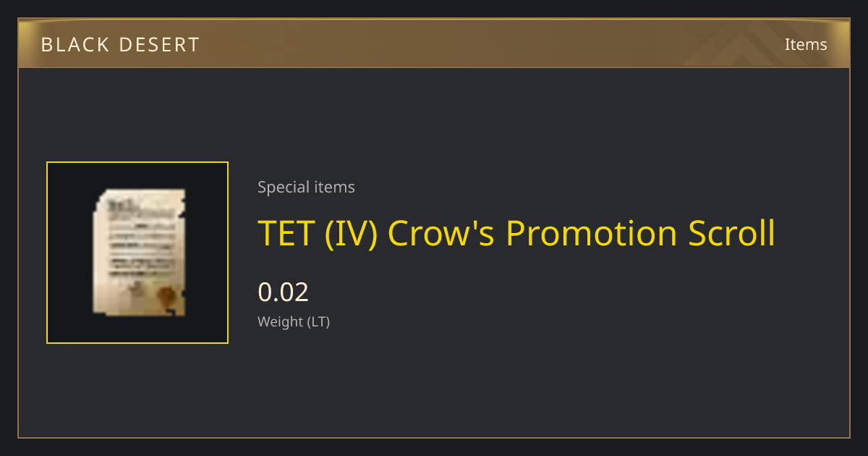This screenshot has width=868, height=456.
Task: Click the Crow's Promotion Scroll item icon
Action: pos(138,253)
